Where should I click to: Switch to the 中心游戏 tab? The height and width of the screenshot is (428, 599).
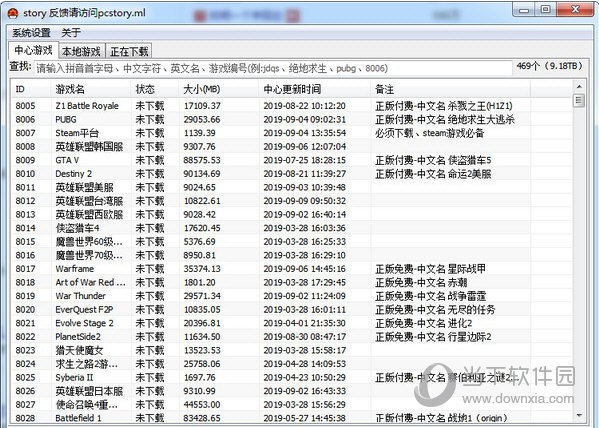pos(33,50)
